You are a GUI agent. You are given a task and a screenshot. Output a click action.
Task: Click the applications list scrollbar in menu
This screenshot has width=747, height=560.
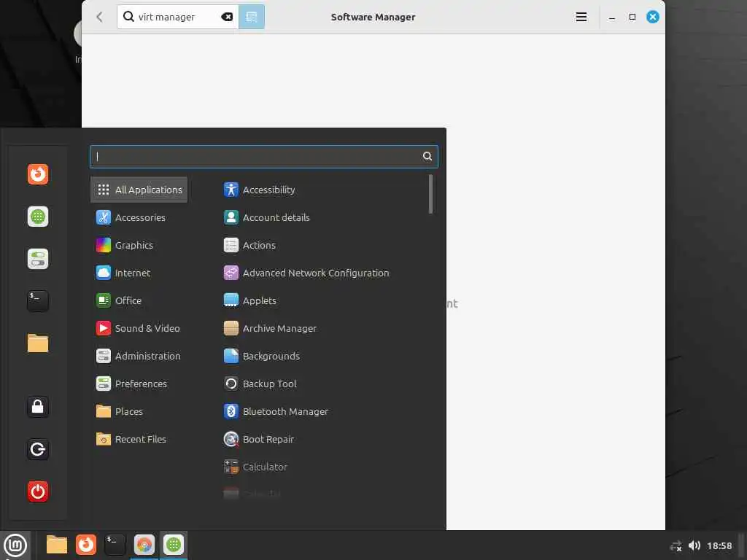click(x=430, y=194)
